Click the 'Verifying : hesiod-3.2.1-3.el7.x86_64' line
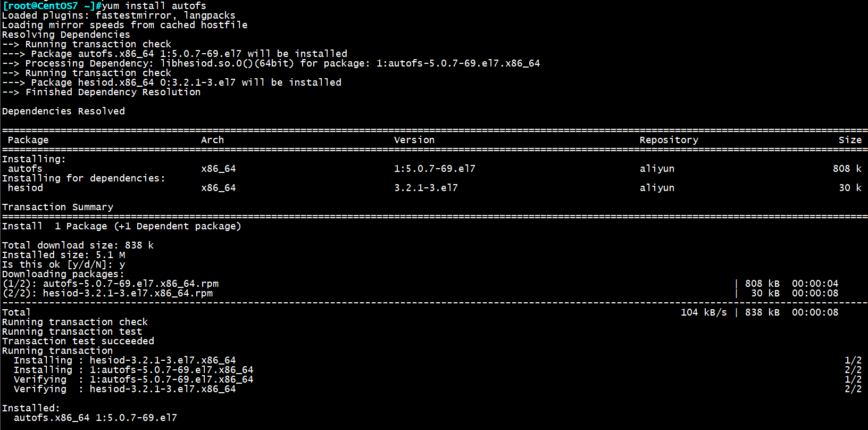The height and width of the screenshot is (430, 868). point(124,389)
